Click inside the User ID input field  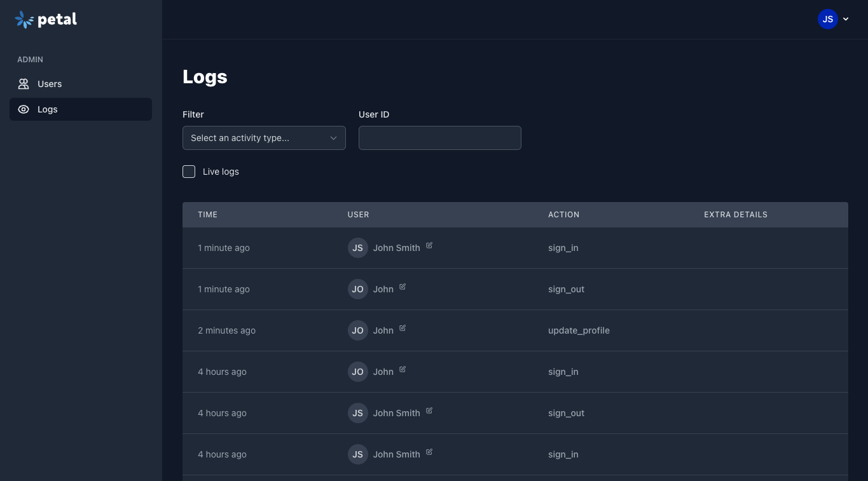tap(439, 138)
